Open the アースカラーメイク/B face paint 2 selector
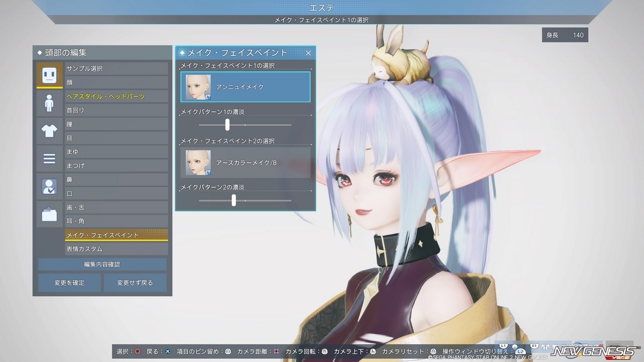Screen dimensions: 644x362 click(245, 162)
